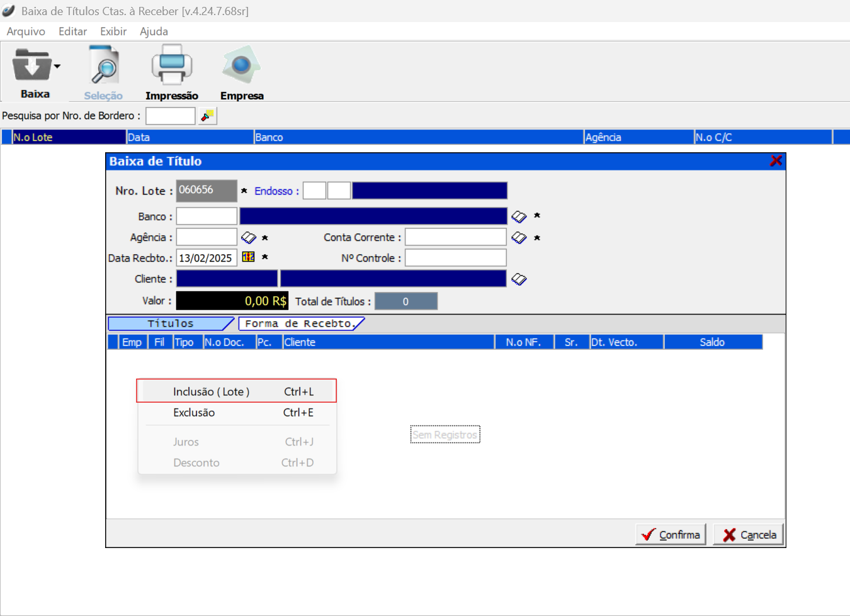Click the Impressão printer icon

(x=171, y=65)
